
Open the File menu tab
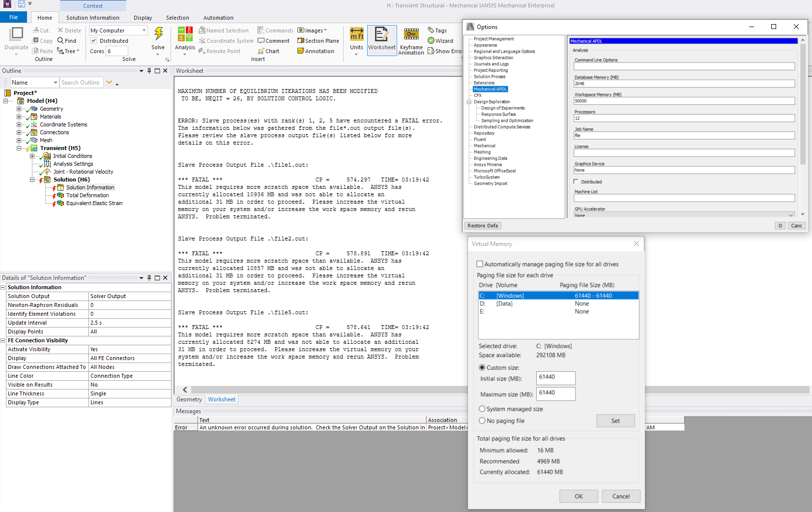click(x=14, y=17)
